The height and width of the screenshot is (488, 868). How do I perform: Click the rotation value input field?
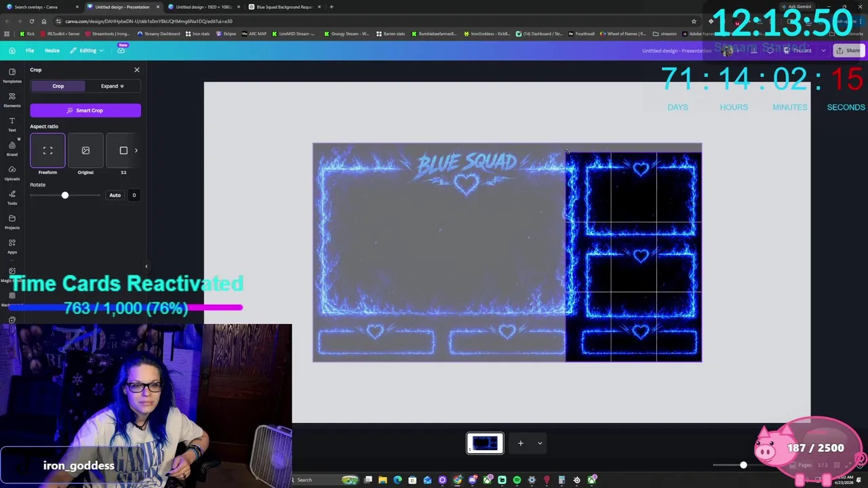tap(134, 195)
